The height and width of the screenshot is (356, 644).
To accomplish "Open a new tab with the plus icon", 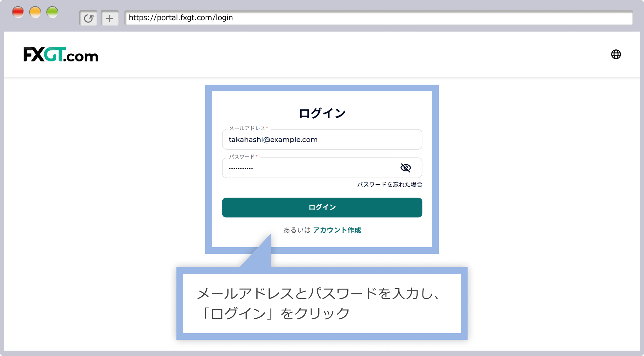I will point(110,18).
